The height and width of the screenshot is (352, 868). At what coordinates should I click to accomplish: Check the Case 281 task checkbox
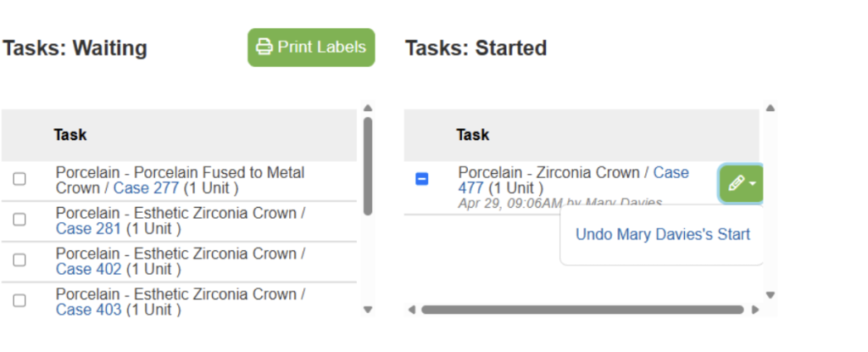pyautogui.click(x=19, y=220)
